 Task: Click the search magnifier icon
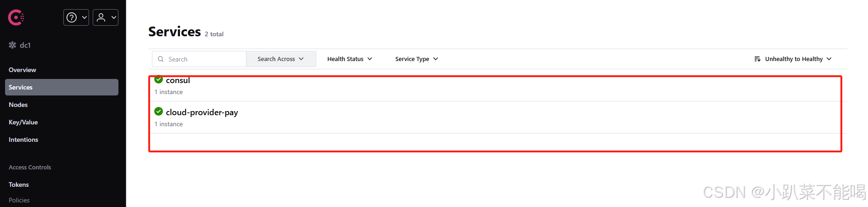(x=161, y=59)
